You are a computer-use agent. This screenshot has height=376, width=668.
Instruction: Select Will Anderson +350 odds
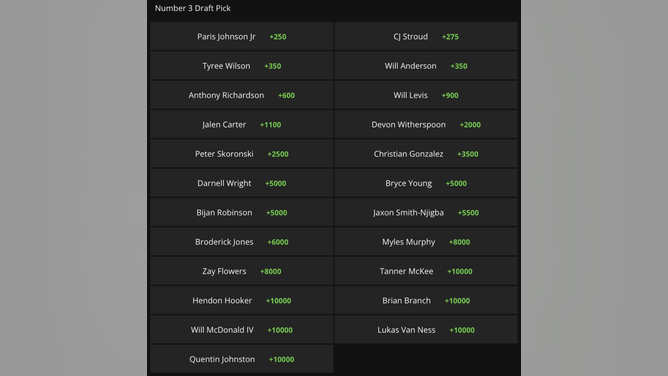coord(426,66)
